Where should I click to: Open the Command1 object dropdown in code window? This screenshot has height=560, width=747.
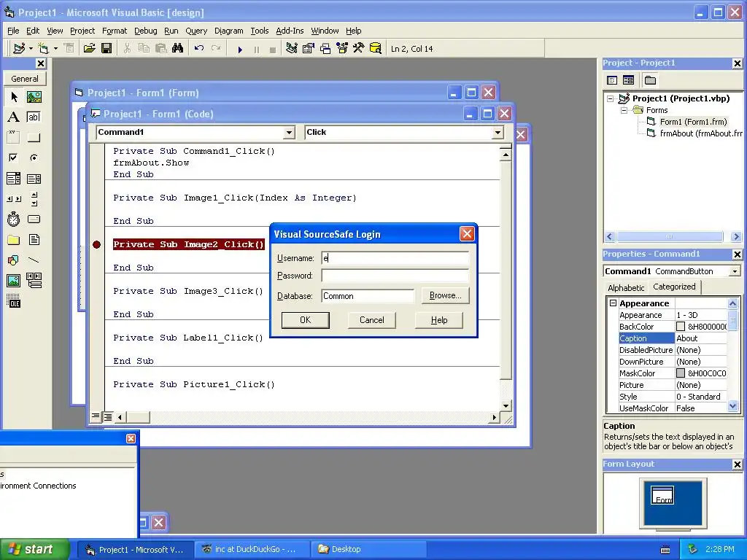[x=289, y=133]
